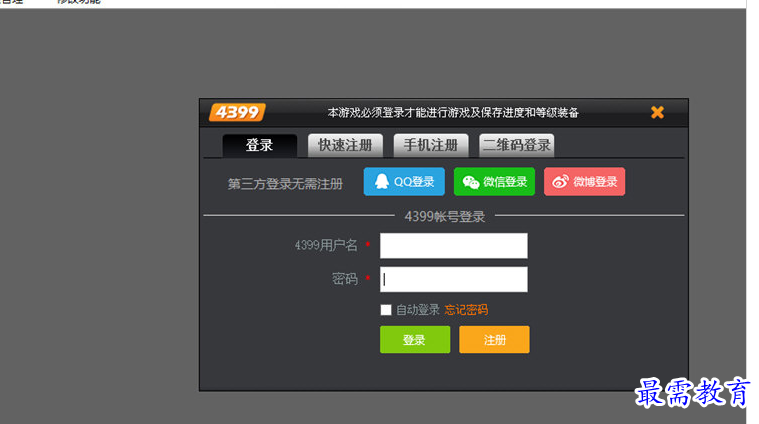Choose the green 微信登录 button
The width and height of the screenshot is (759, 424).
pos(494,182)
